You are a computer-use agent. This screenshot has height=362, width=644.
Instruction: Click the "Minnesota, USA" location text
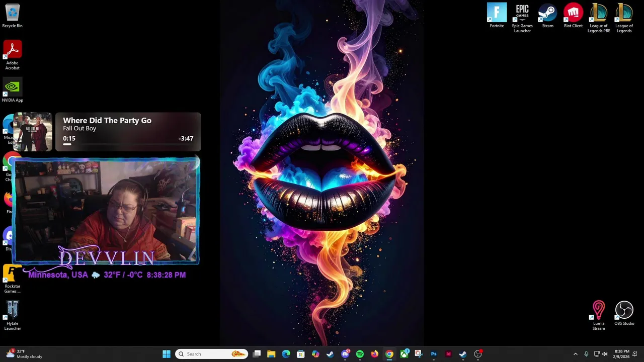58,275
